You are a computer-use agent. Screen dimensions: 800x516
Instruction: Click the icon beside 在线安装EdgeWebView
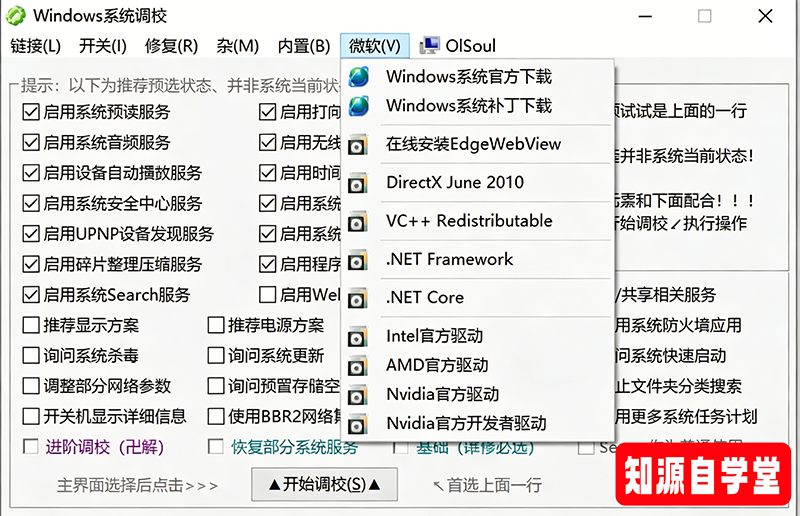pyautogui.click(x=358, y=145)
